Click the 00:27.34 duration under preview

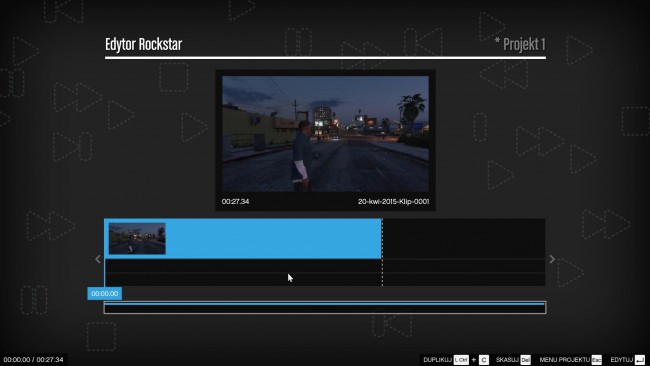click(x=235, y=201)
